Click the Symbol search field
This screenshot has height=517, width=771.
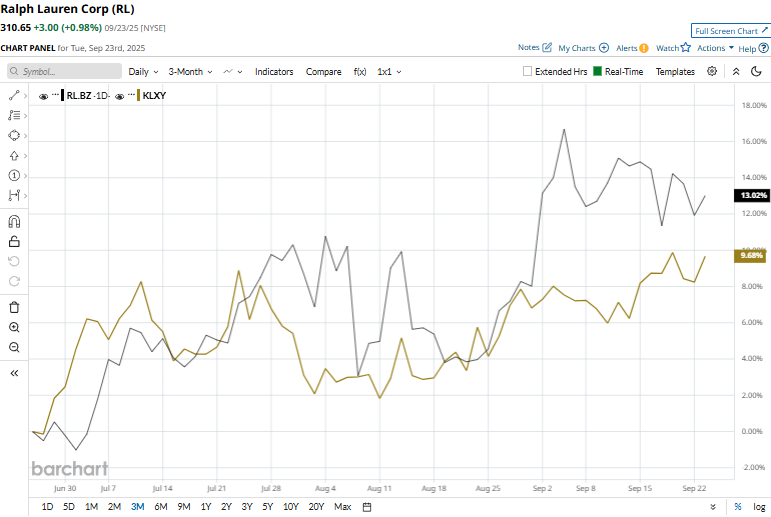[x=64, y=71]
